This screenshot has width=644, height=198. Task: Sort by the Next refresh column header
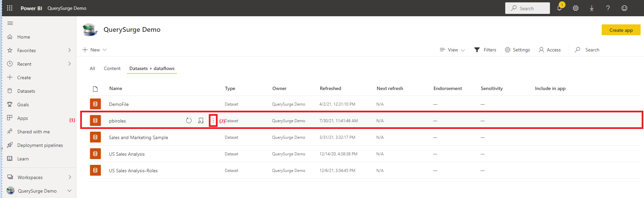[390, 88]
